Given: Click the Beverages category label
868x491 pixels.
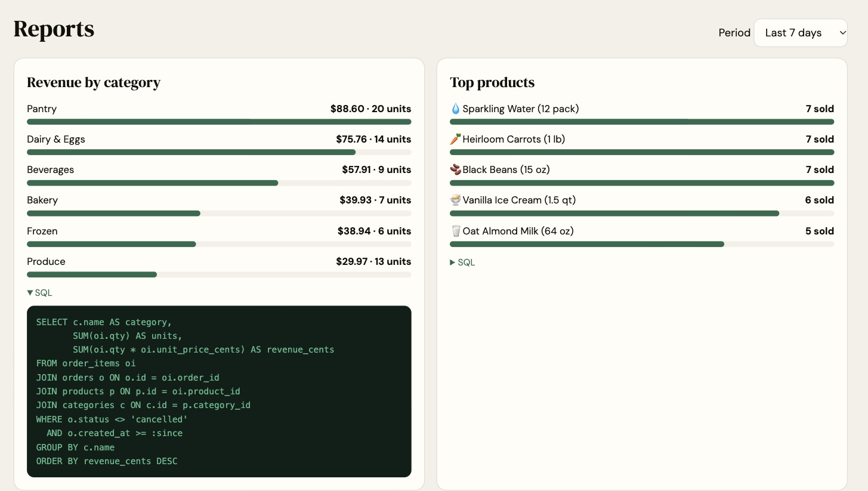Looking at the screenshot, I should 51,169.
